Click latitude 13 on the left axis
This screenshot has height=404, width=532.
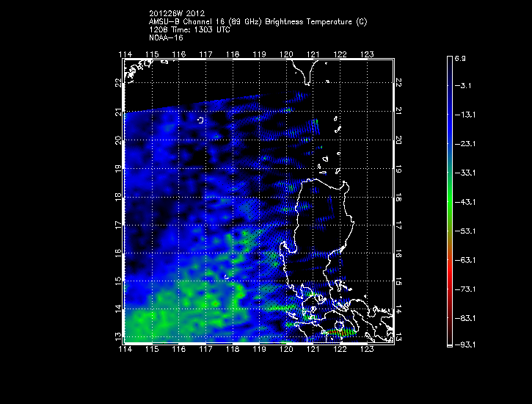click(x=118, y=336)
